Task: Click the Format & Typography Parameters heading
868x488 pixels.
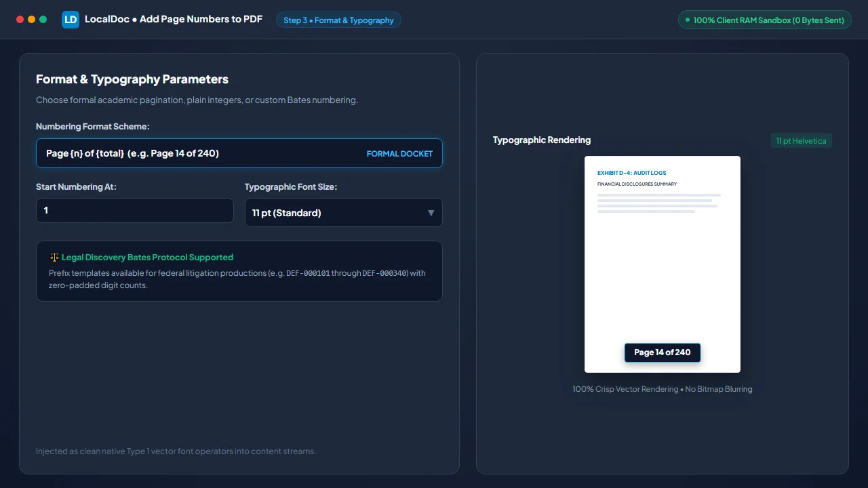Action: pos(132,79)
